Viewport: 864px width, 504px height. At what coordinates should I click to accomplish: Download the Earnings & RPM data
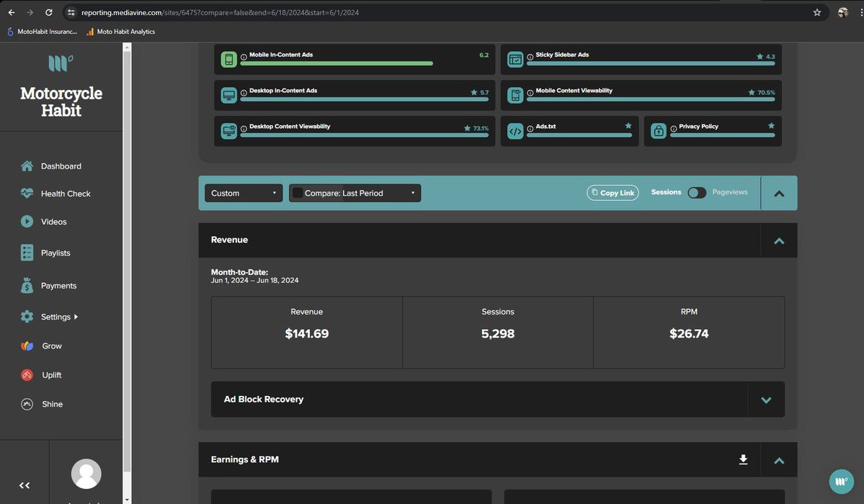point(744,459)
